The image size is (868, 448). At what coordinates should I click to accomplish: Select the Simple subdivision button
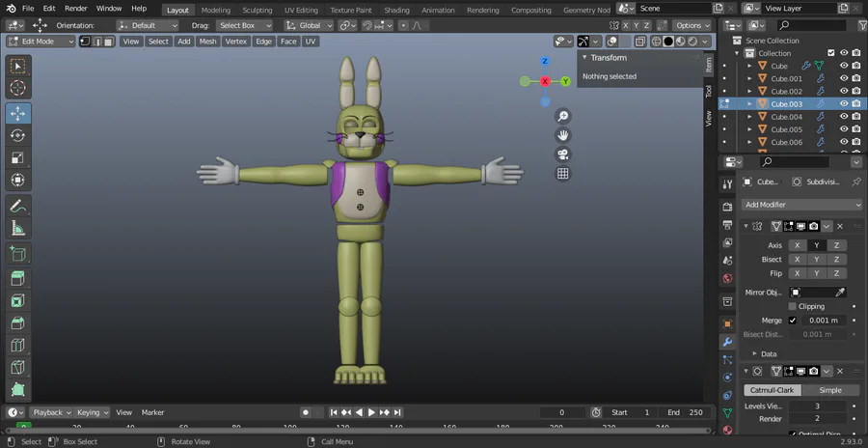[x=829, y=390]
